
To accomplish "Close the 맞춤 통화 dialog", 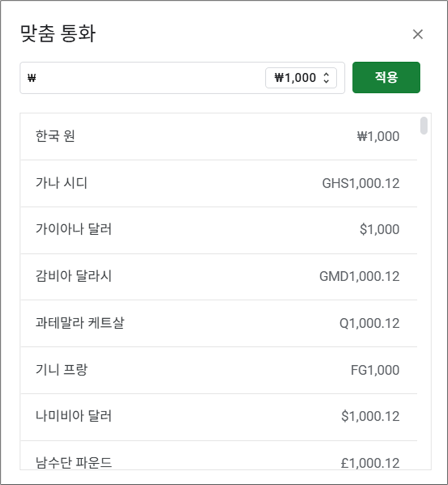I will coord(417,34).
